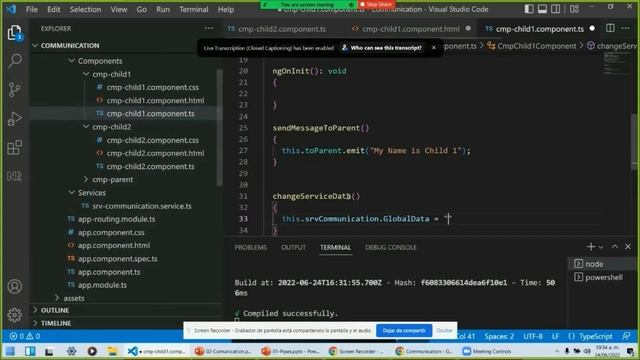The width and height of the screenshot is (640, 360).
Task: Open the Edit menu
Action: tap(53, 9)
